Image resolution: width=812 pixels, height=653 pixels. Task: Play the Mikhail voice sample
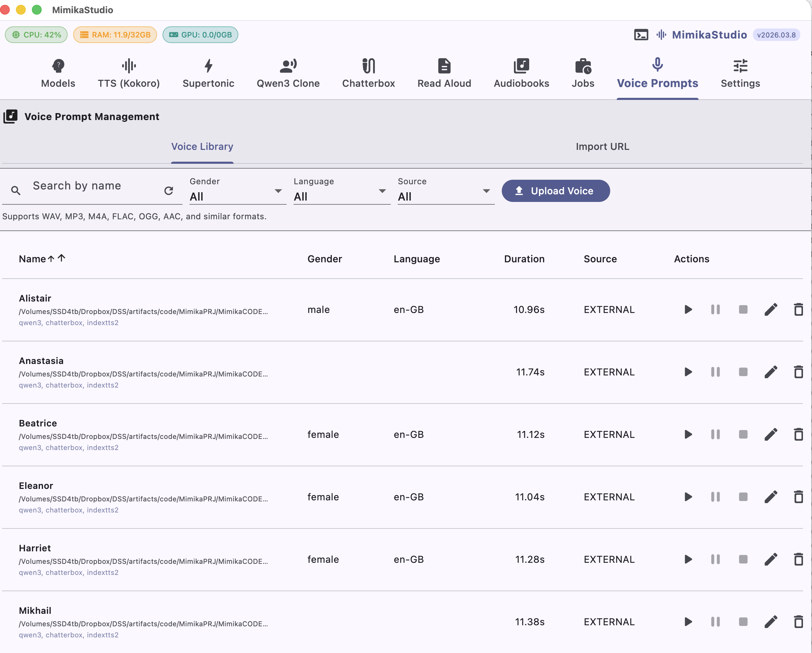pyautogui.click(x=688, y=622)
